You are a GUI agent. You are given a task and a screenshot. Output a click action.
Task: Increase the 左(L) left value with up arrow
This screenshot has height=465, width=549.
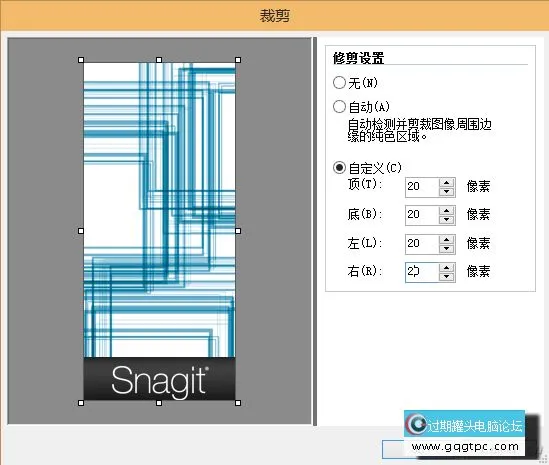[x=446, y=239]
